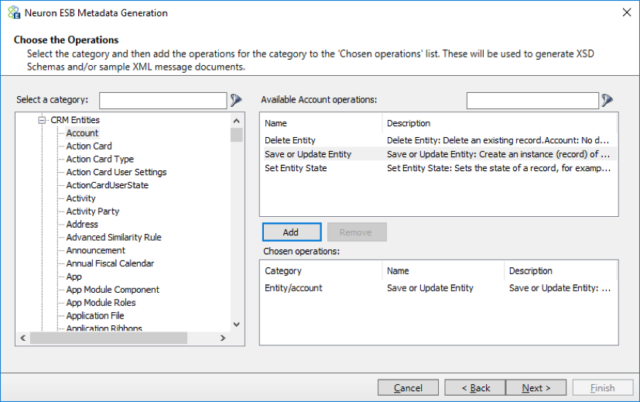Screen dimensions: 640x402
Task: Select the App entity
Action: tap(74, 277)
